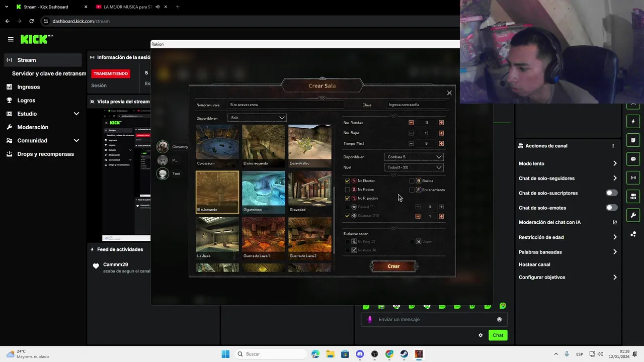Check the No Pocion checkbox

(x=347, y=190)
